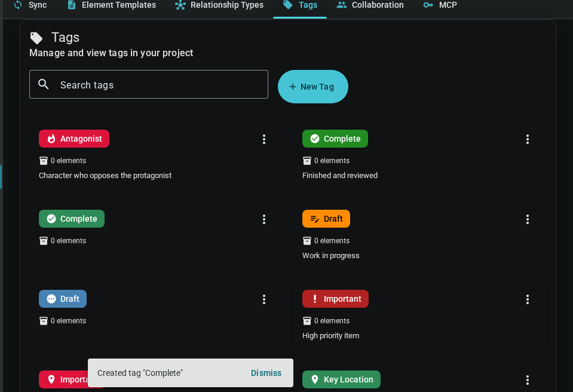Image resolution: width=573 pixels, height=392 pixels.
Task: Click the edit-note icon on orange Draft tag
Action: [315, 219]
